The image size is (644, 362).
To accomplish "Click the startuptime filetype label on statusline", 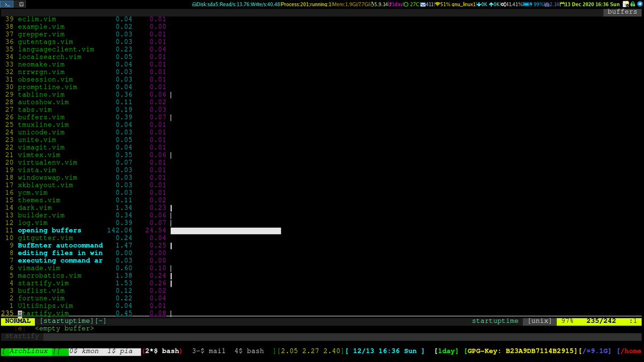I will coord(495,321).
